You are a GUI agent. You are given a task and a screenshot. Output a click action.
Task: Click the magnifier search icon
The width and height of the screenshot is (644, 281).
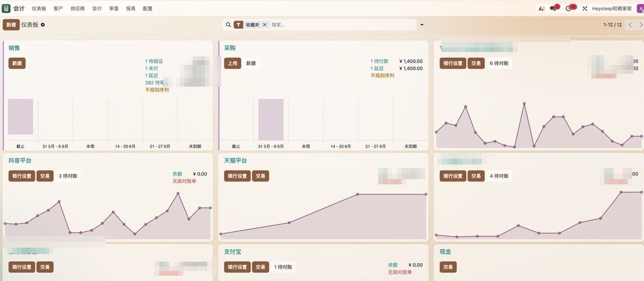click(228, 25)
